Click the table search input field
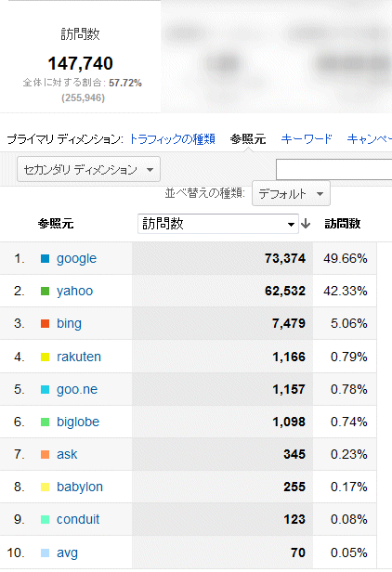392x572 pixels. click(x=334, y=169)
